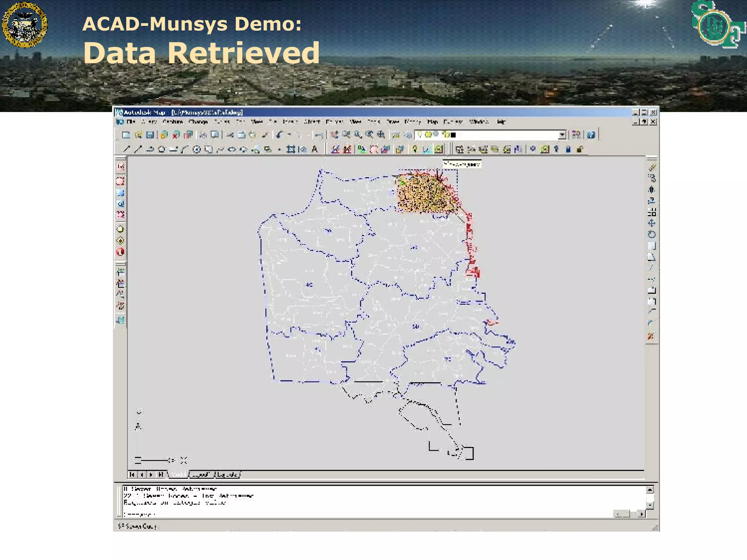This screenshot has height=560, width=747.
Task: Click the yellow lightbulb icon in Munsys toolbar
Action: [x=415, y=149]
